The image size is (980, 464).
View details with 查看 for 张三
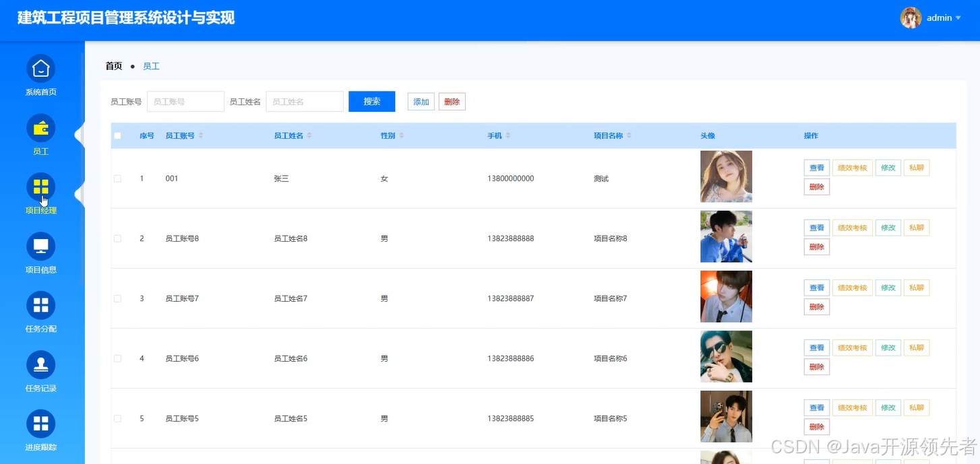(817, 168)
